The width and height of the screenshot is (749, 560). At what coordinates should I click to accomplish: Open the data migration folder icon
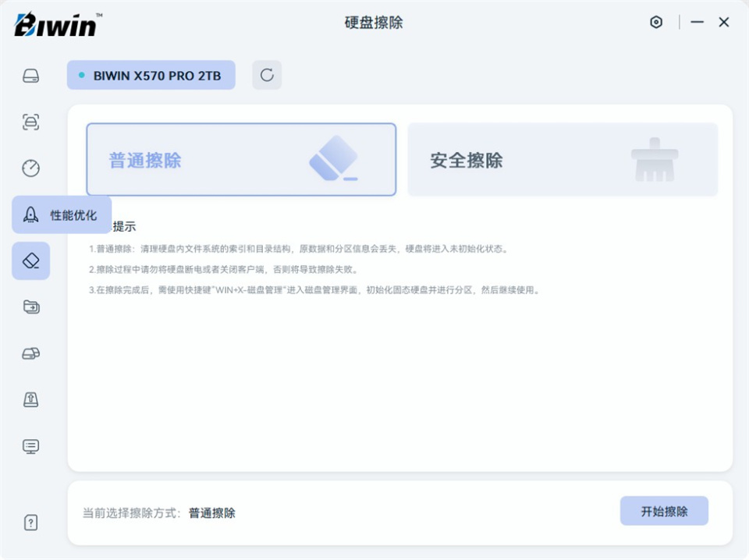tap(31, 307)
